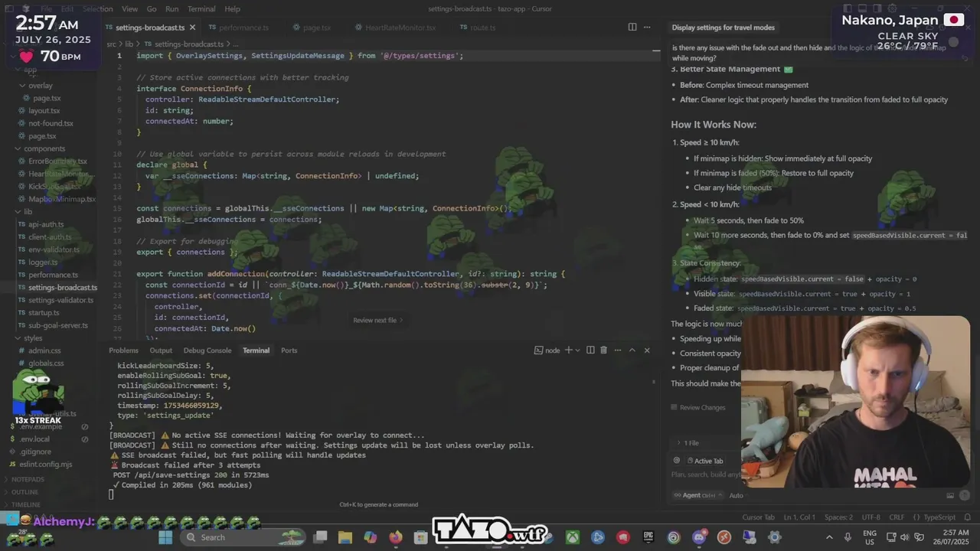Viewport: 980px width, 551px height.
Task: Open the Auto model selector
Action: pos(736,495)
